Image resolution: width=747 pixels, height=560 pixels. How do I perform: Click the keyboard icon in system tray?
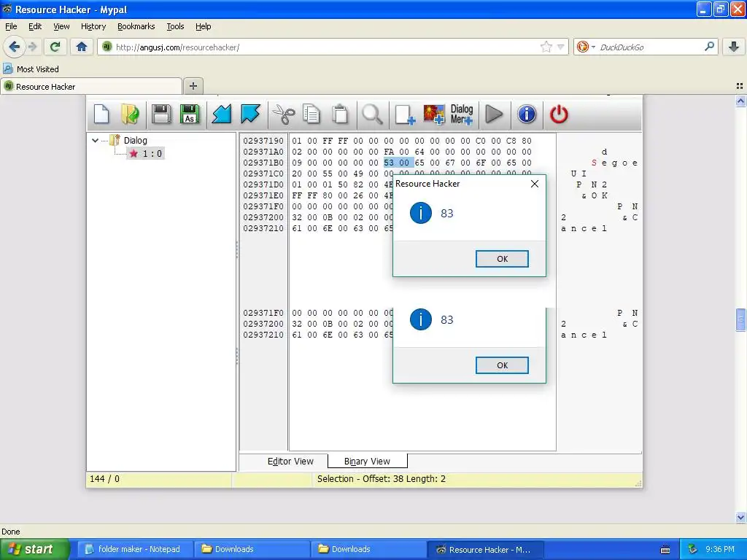[x=665, y=550]
